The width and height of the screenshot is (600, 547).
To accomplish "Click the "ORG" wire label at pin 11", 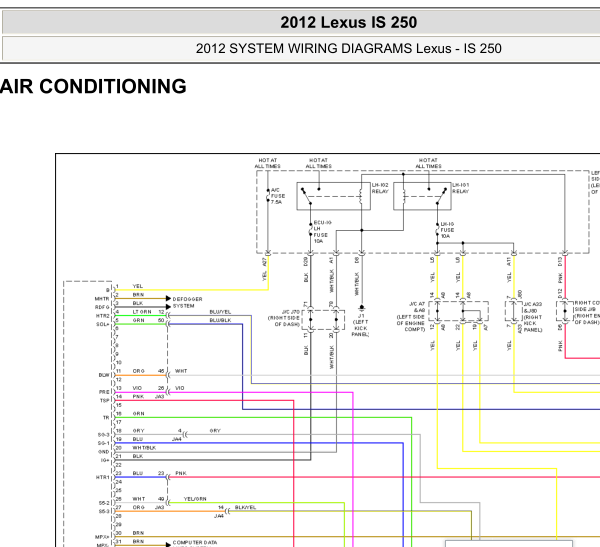I will [139, 371].
